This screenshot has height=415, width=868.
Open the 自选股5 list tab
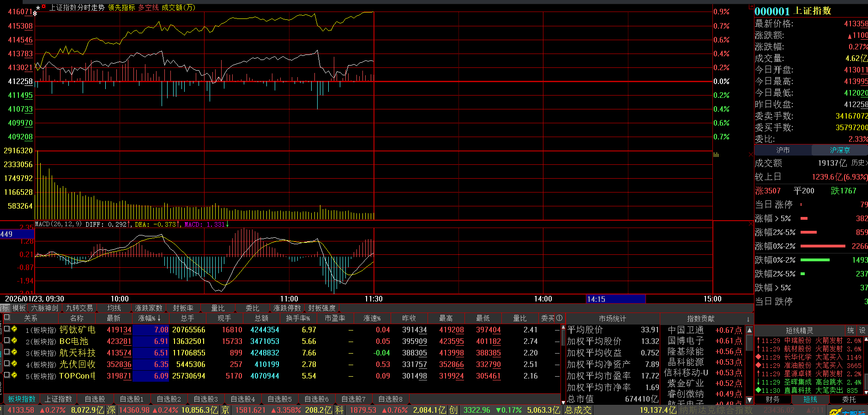point(280,399)
